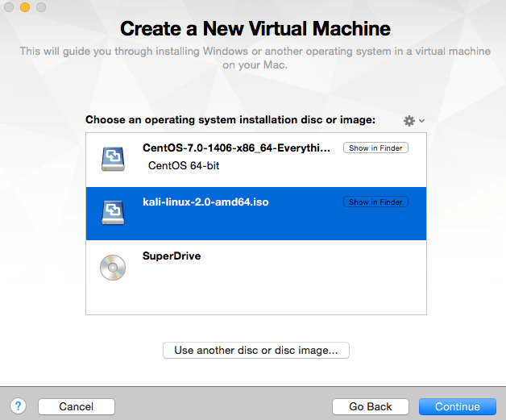Click the kali-linux disc image icon
The width and height of the screenshot is (506, 420).
pyautogui.click(x=113, y=213)
